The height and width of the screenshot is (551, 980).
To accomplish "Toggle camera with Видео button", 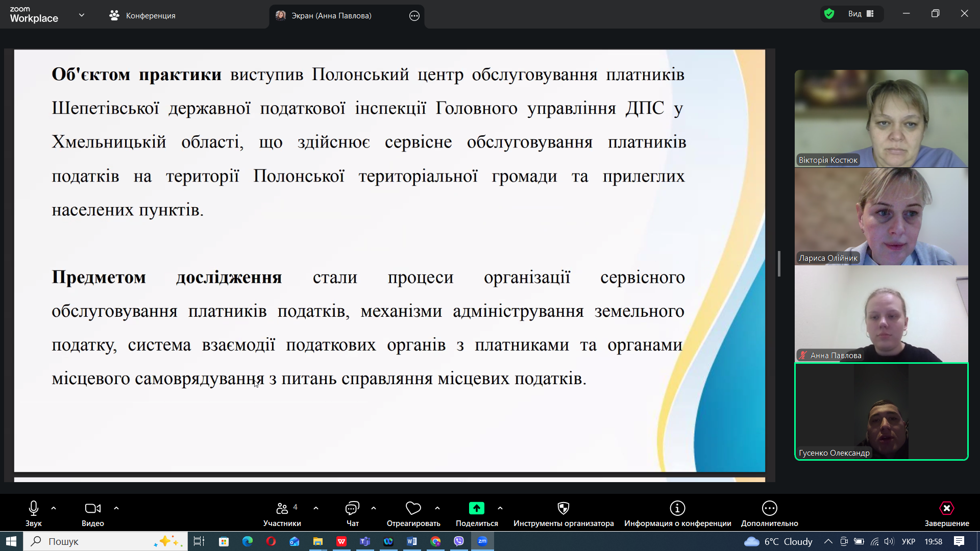I will [92, 508].
